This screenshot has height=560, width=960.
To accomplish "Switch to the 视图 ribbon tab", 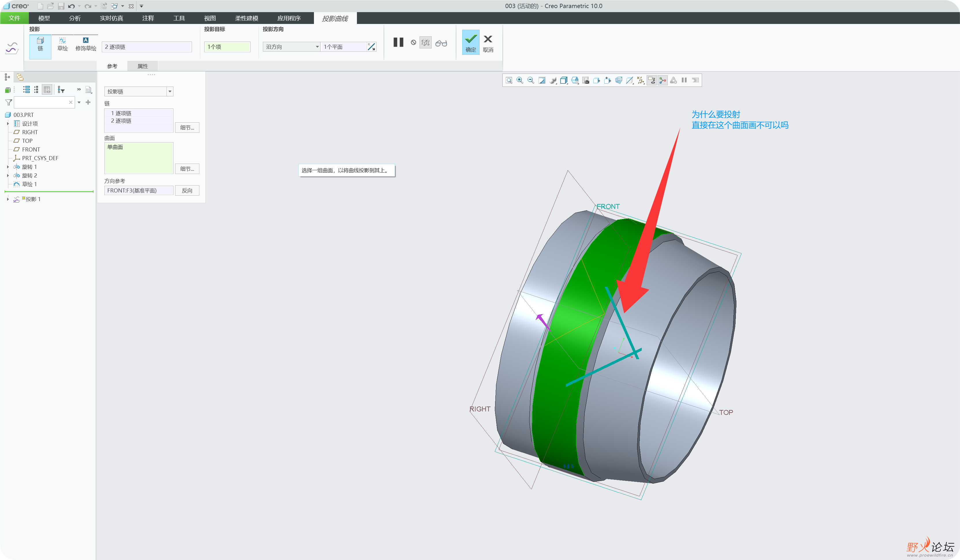I will [210, 18].
